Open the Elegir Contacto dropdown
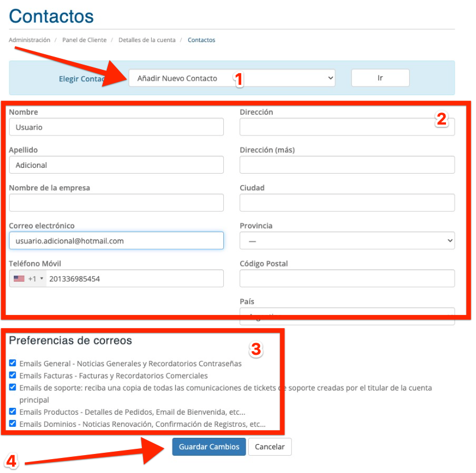Viewport: 476px width, 473px height. pyautogui.click(x=231, y=78)
